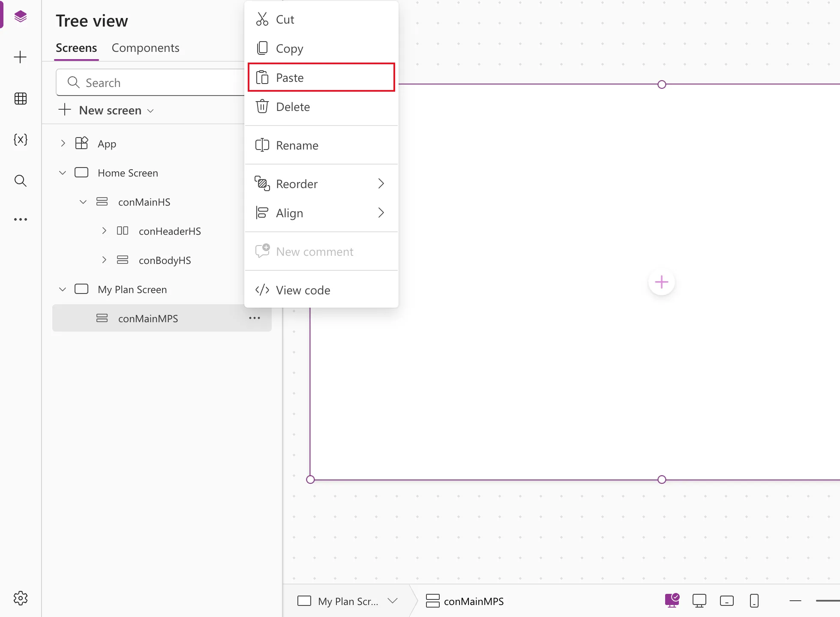Click the Home Screen screen icon

(81, 173)
